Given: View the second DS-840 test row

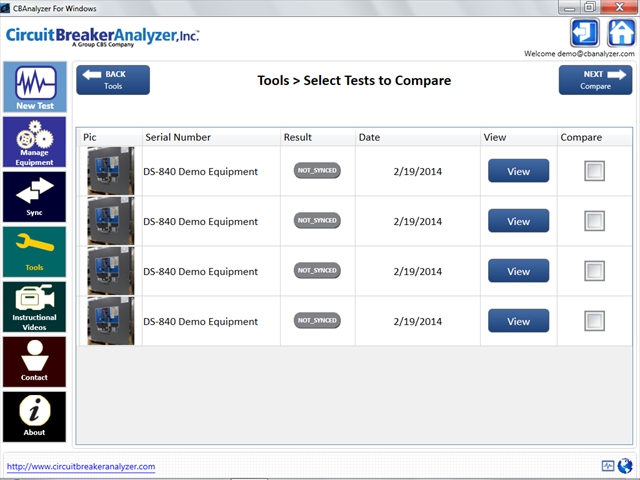Looking at the screenshot, I should point(518,221).
